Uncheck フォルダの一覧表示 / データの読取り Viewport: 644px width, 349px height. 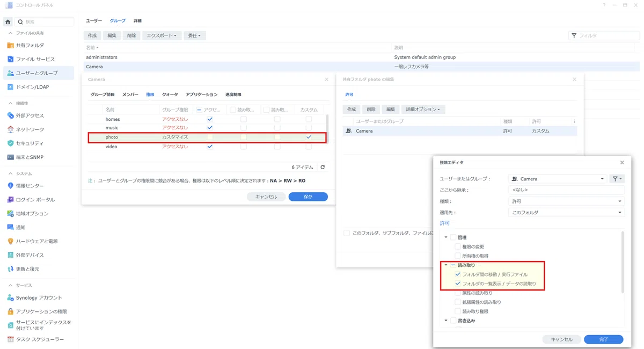(458, 283)
